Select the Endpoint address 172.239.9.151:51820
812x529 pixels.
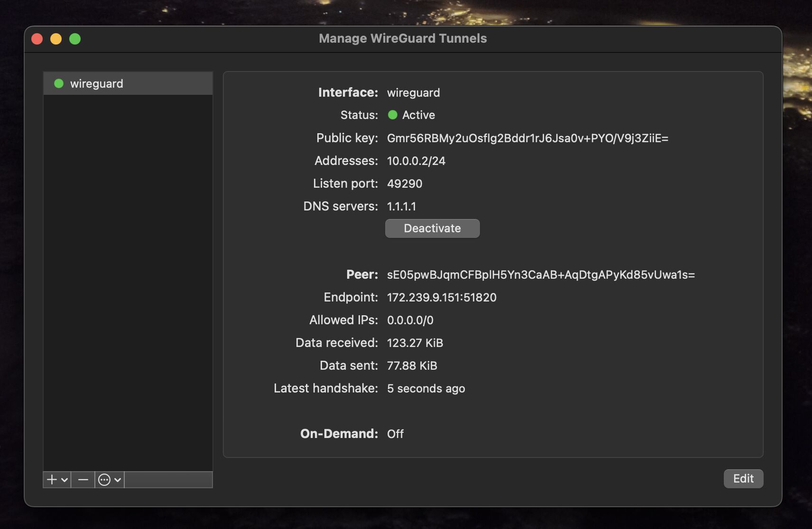click(x=442, y=297)
